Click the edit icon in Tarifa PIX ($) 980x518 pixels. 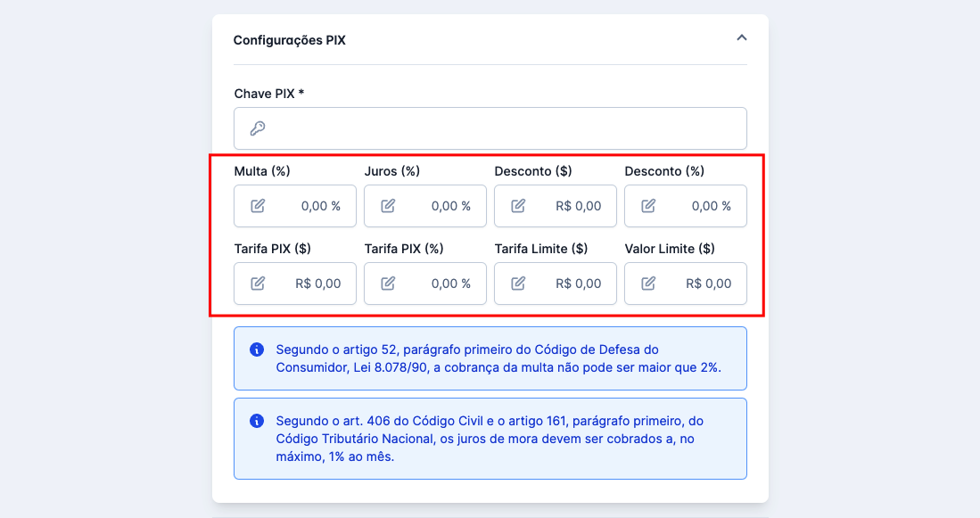pyautogui.click(x=258, y=284)
